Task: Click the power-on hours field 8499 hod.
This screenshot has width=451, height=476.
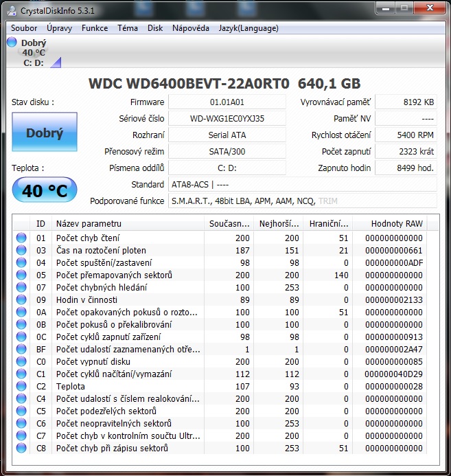Action: pyautogui.click(x=406, y=168)
